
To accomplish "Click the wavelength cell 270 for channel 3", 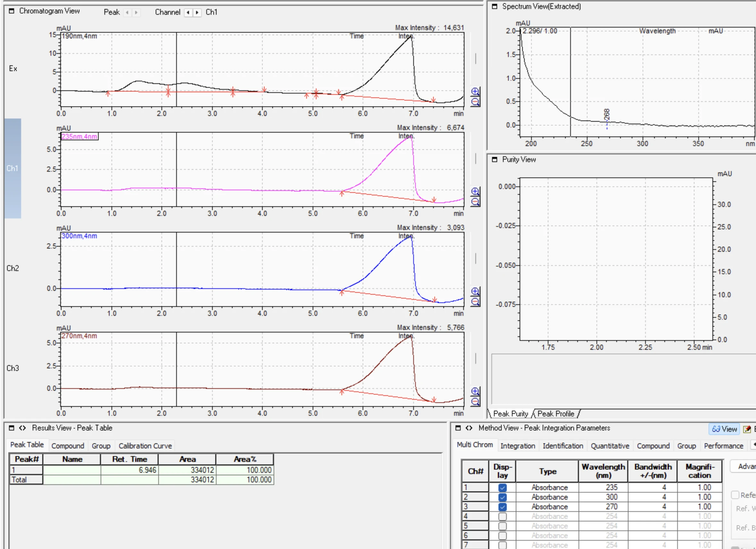I will point(603,507).
